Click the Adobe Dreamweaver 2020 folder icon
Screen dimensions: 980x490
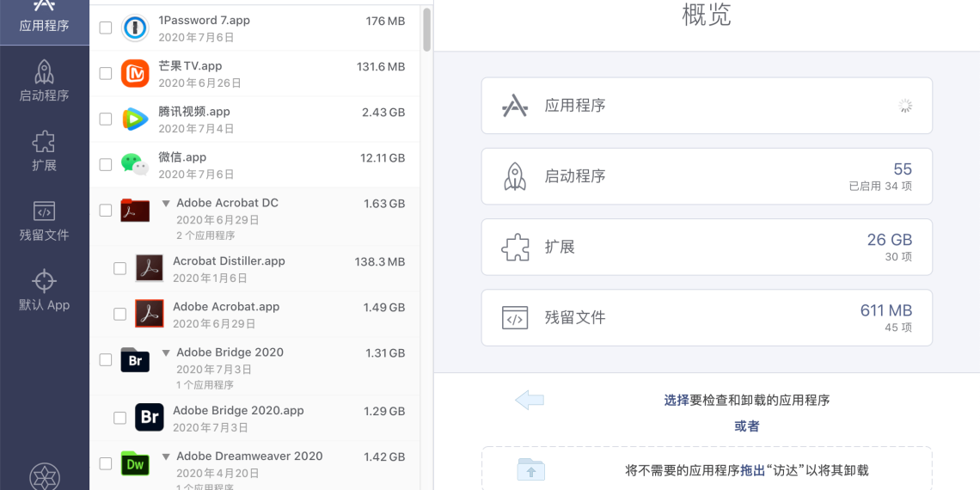point(135,463)
